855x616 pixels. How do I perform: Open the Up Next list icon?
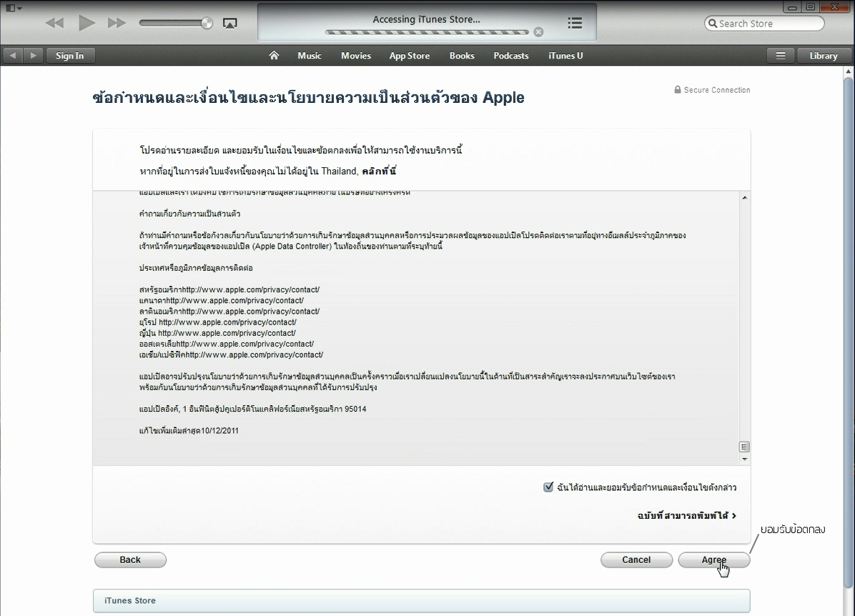tap(575, 23)
